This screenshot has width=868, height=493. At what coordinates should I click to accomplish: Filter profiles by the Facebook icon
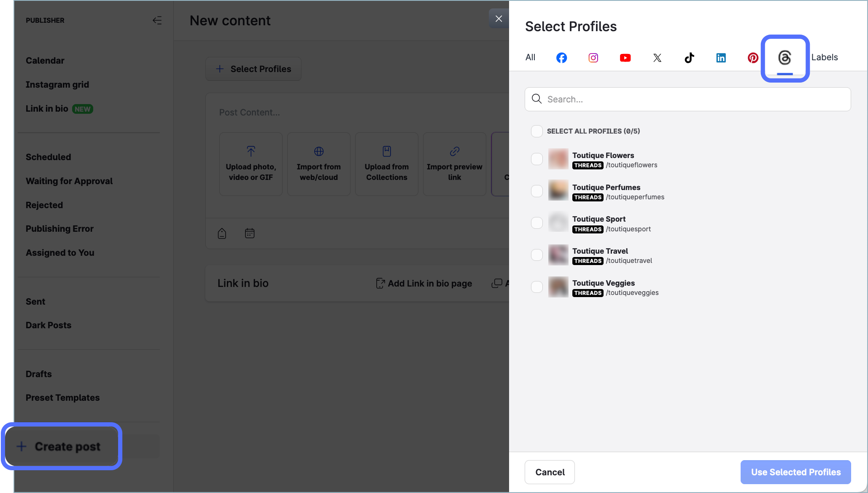561,58
